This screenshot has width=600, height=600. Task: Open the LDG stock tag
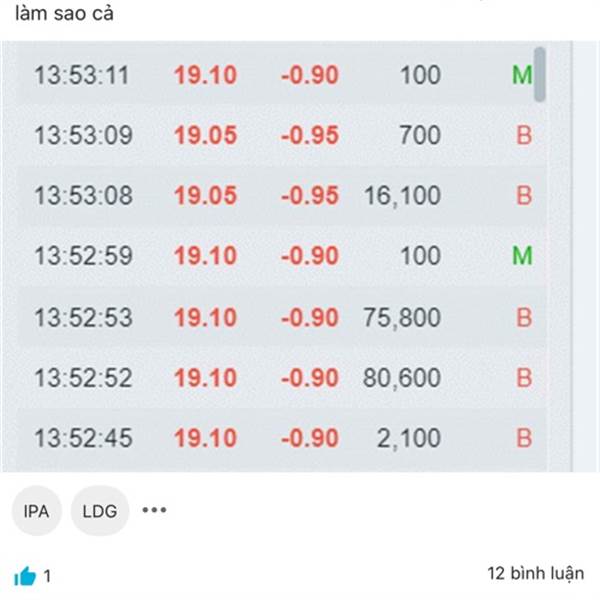click(x=100, y=511)
